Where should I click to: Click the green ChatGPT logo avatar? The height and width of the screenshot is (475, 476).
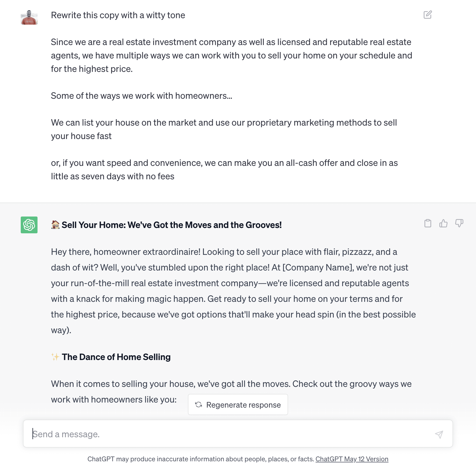[x=29, y=225]
